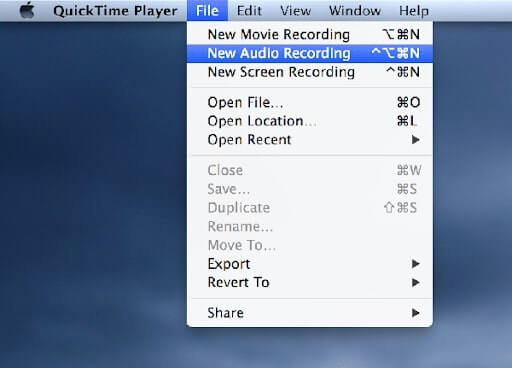Select Open Location... option
The image size is (512, 368).
coord(310,121)
